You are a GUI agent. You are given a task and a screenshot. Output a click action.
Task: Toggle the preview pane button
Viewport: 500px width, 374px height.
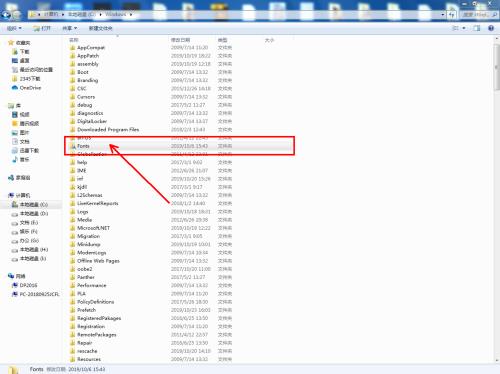477,28
